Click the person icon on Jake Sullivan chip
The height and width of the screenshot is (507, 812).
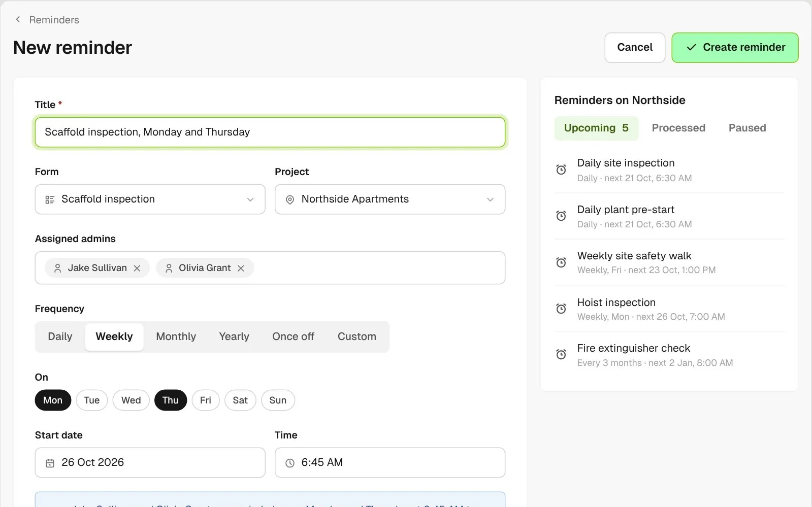pyautogui.click(x=58, y=268)
